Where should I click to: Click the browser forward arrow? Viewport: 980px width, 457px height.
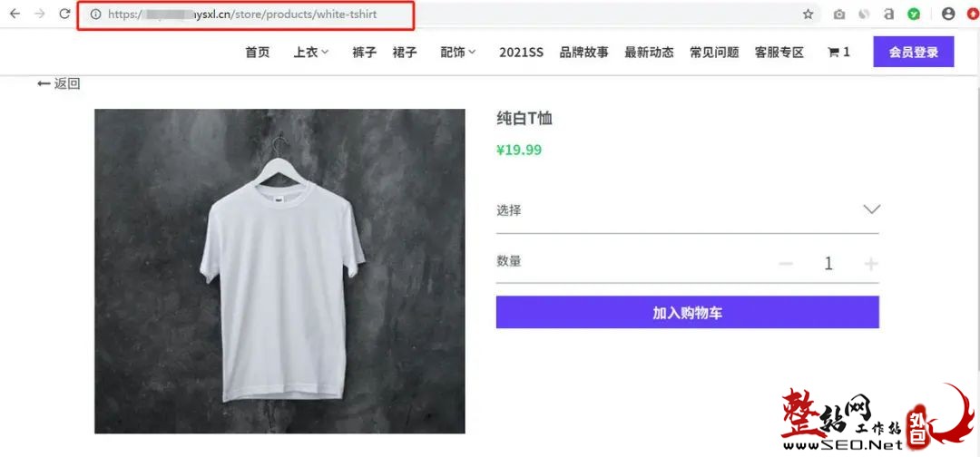[40, 14]
